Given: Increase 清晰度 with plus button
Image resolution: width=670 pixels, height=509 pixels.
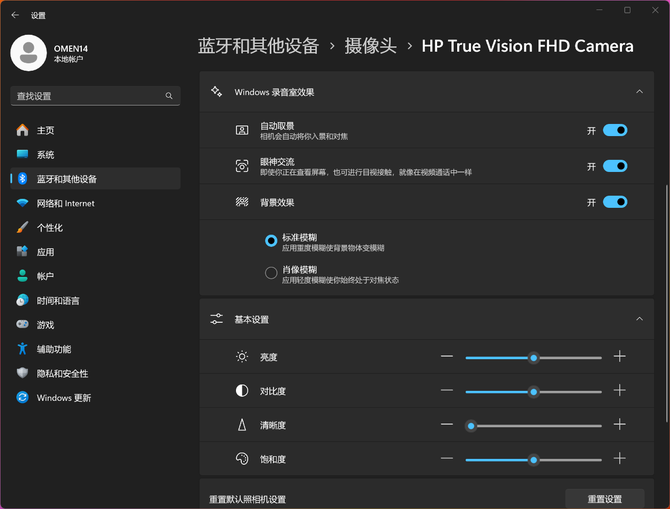Looking at the screenshot, I should point(620,424).
